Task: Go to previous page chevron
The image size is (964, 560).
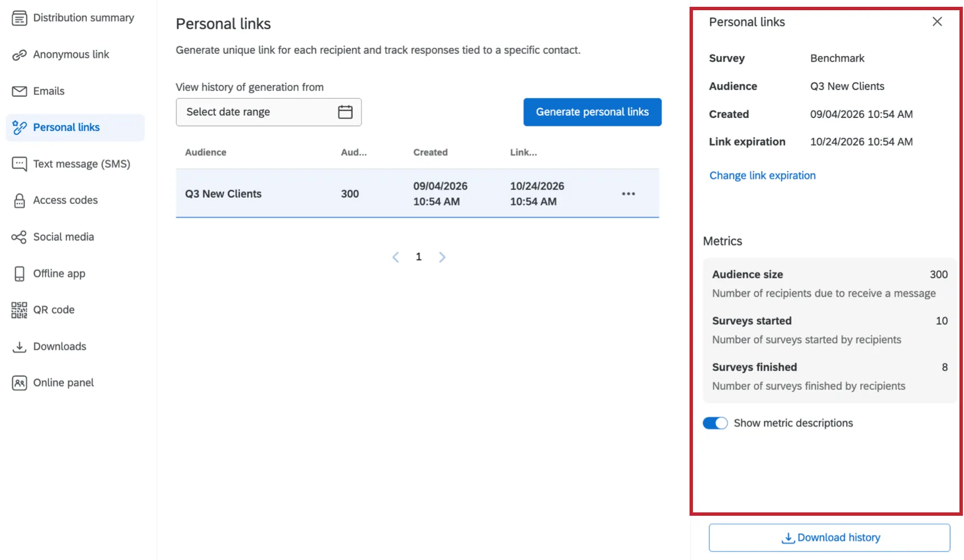Action: point(396,257)
